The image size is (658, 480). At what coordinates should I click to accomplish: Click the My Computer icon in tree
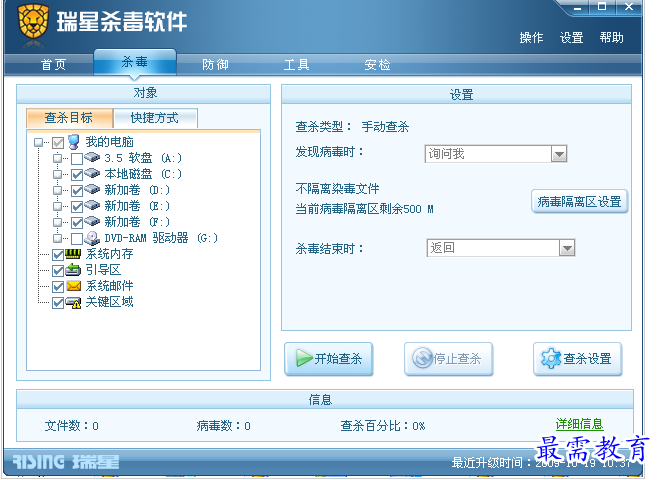(74, 142)
